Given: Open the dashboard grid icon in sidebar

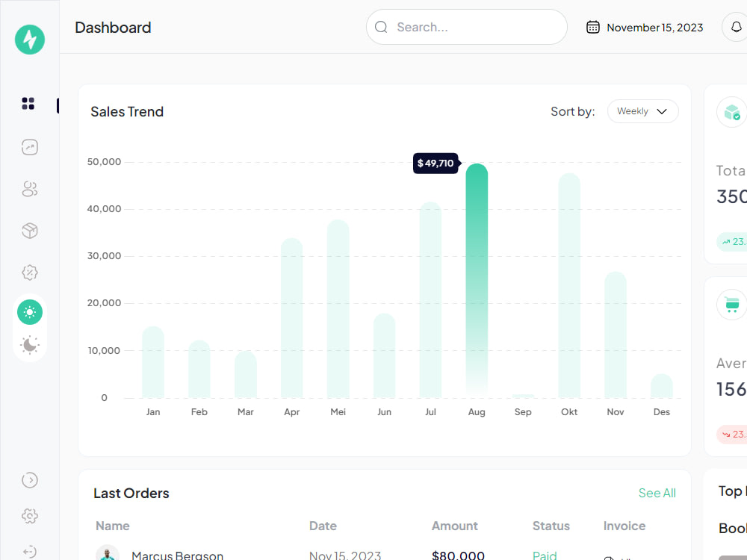Looking at the screenshot, I should 28,103.
